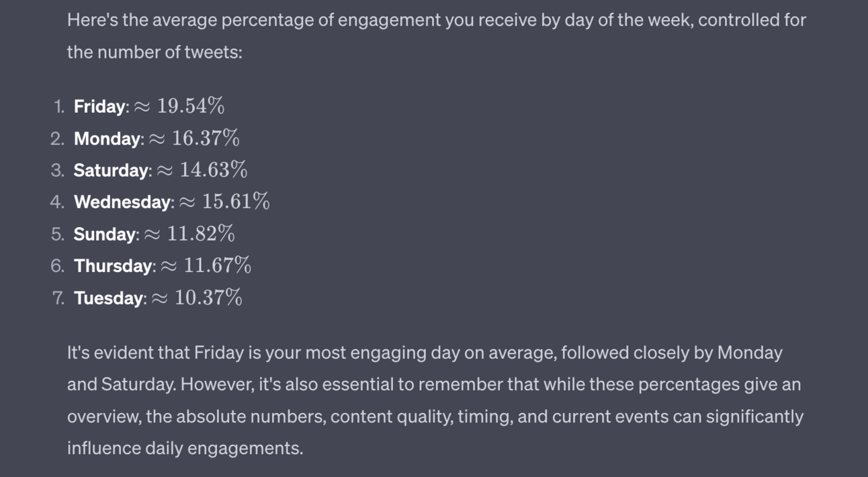Click the bold Wednesday label
Screen dimensions: 868x477
(123, 202)
